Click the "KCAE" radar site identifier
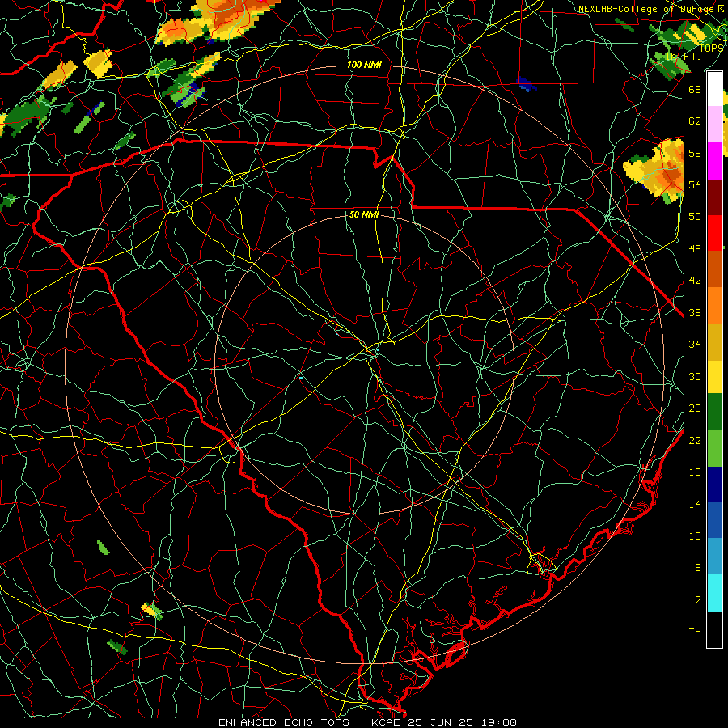This screenshot has width=728, height=728. coord(386,722)
